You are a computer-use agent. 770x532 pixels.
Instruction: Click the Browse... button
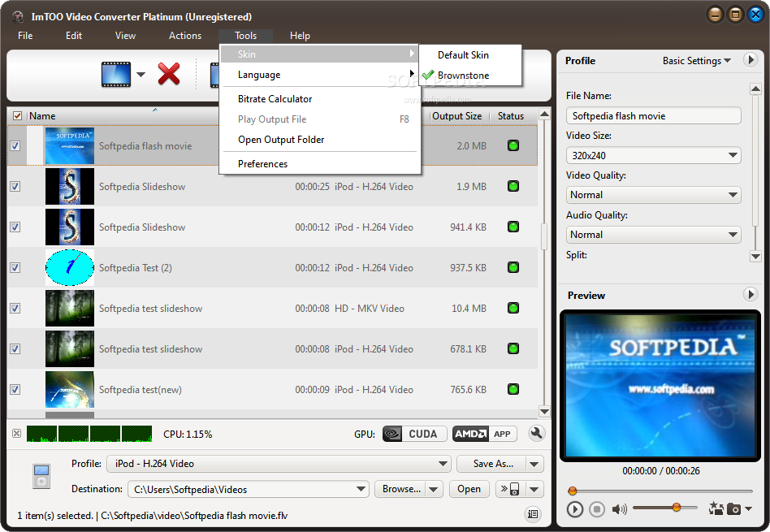pos(400,489)
